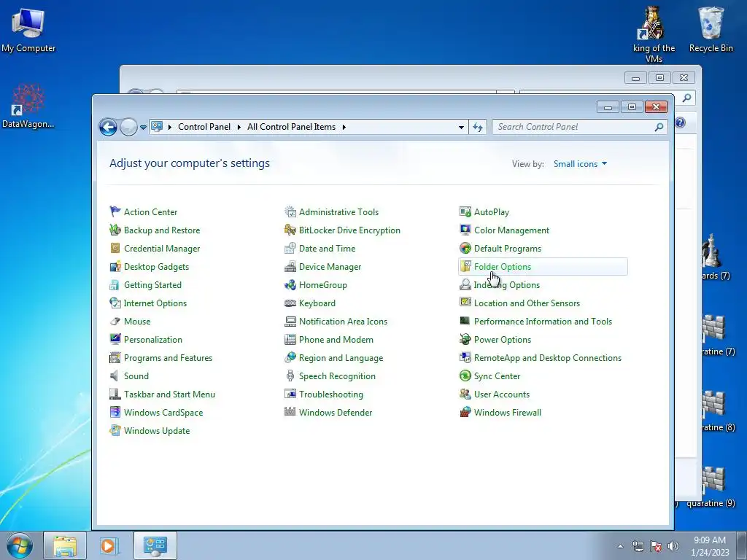The image size is (747, 560).
Task: Go back with the Back arrow button
Action: [x=108, y=127]
